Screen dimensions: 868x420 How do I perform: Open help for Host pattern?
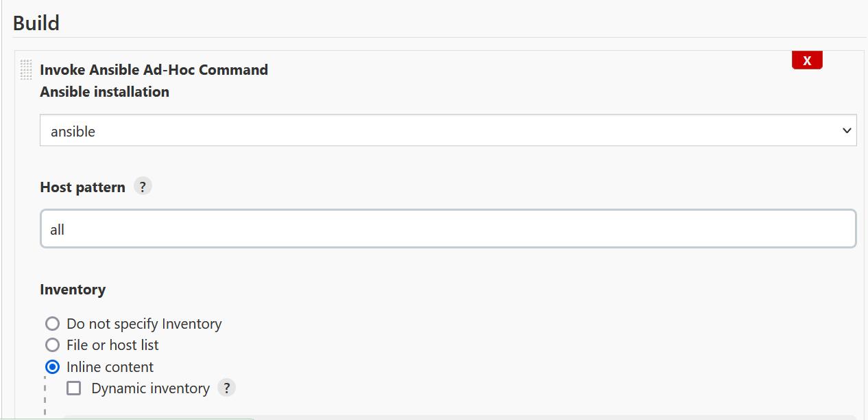(x=143, y=187)
